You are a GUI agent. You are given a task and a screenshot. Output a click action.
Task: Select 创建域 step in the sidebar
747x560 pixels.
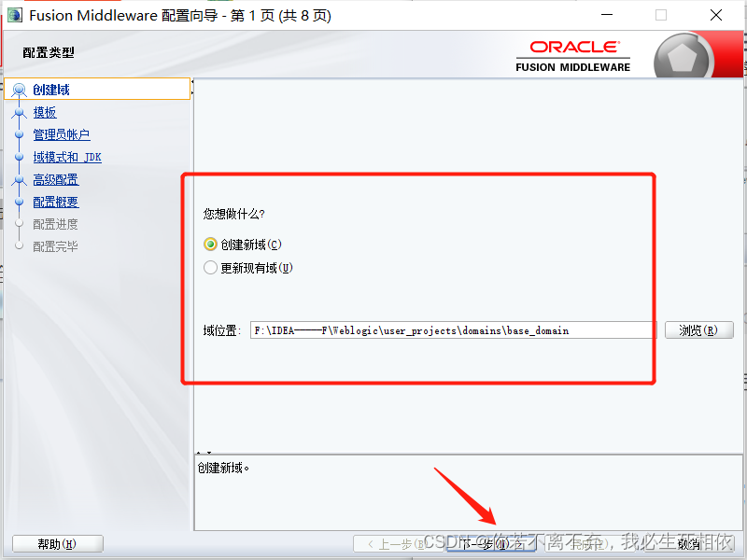pyautogui.click(x=97, y=89)
